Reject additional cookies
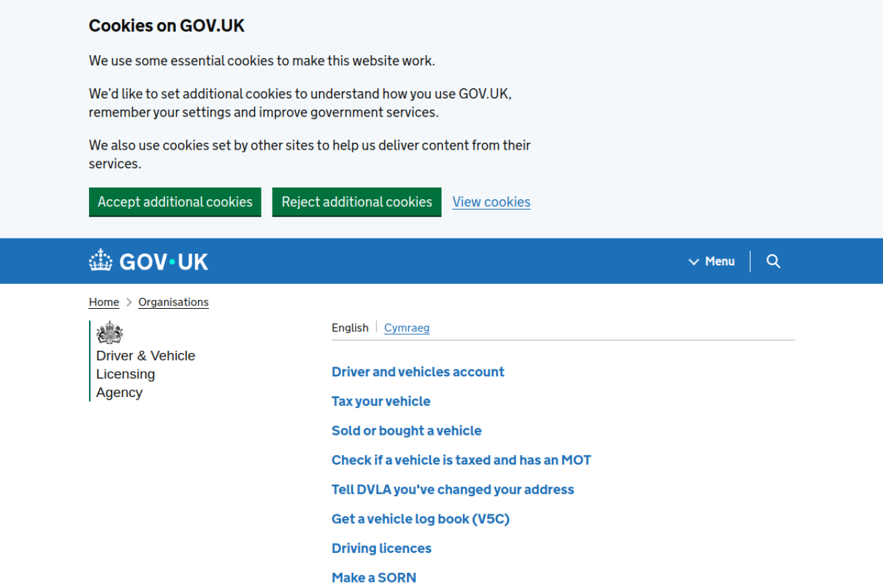This screenshot has width=883, height=588. click(x=357, y=202)
